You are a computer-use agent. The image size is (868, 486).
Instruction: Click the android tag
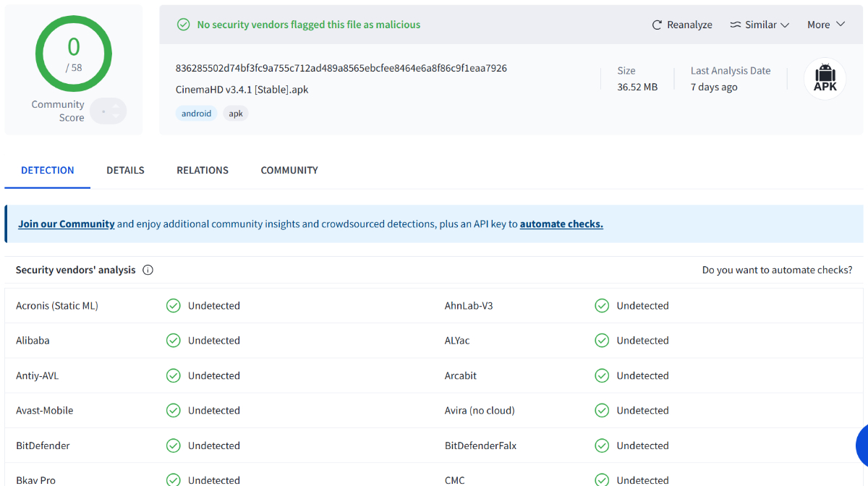(197, 114)
